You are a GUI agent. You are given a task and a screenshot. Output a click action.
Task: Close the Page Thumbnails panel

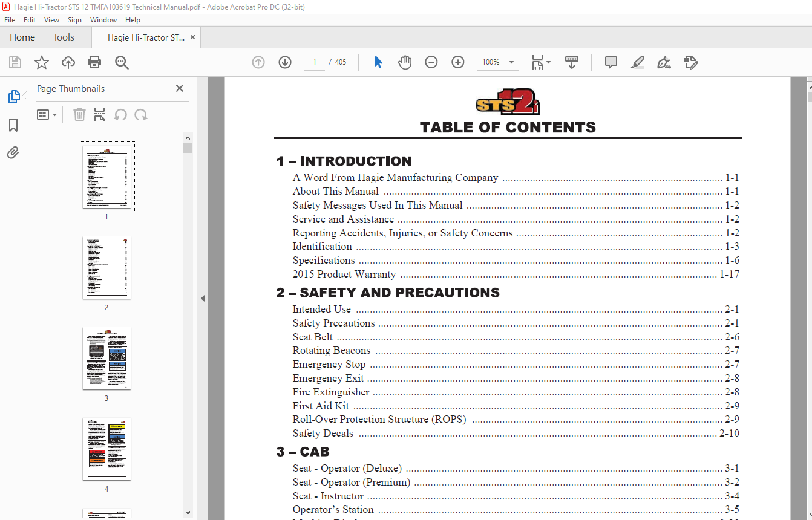pyautogui.click(x=180, y=88)
